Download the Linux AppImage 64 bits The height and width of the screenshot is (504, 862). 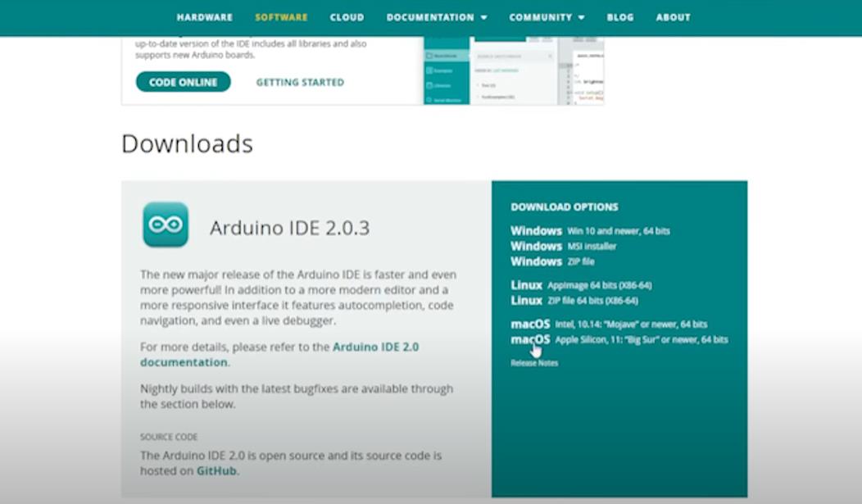click(x=581, y=285)
